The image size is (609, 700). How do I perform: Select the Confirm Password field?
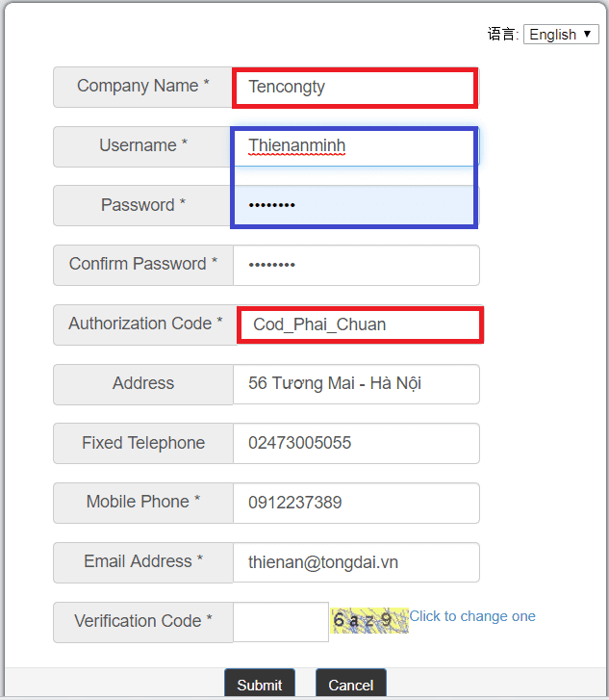coord(356,265)
